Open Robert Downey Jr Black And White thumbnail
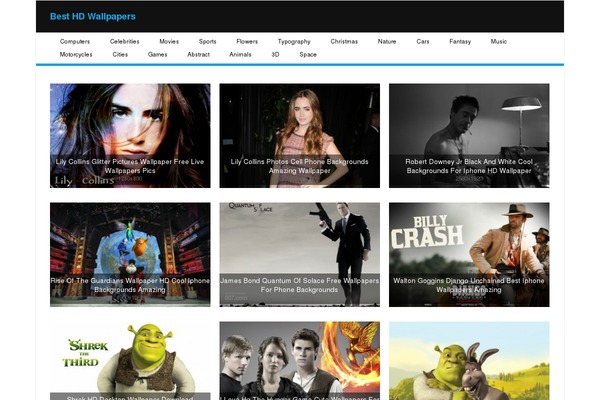 [469, 136]
